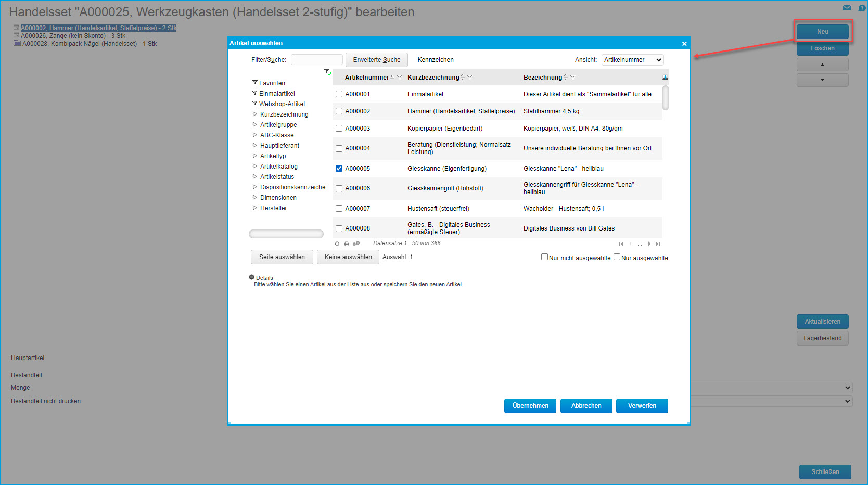Image resolution: width=868 pixels, height=485 pixels.
Task: Click the Übernehmen button
Action: pos(530,406)
